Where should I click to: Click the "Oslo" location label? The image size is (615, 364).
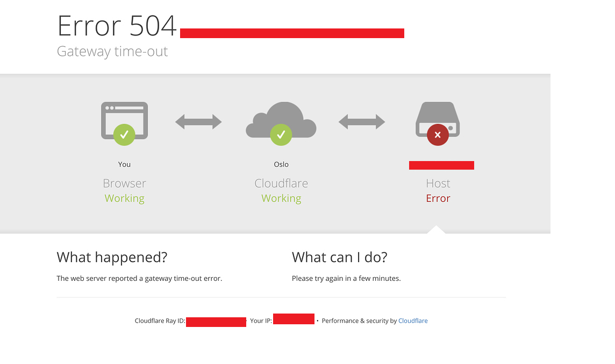click(x=281, y=164)
